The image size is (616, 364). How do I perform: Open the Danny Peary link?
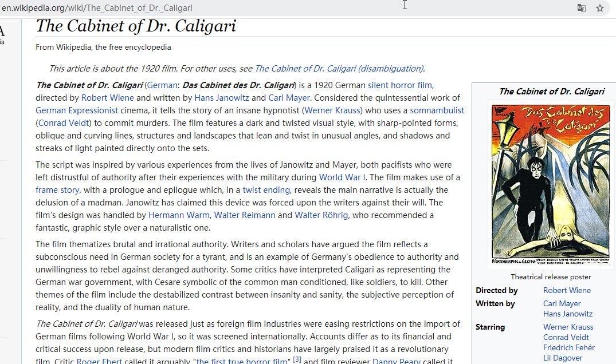pyautogui.click(x=397, y=361)
